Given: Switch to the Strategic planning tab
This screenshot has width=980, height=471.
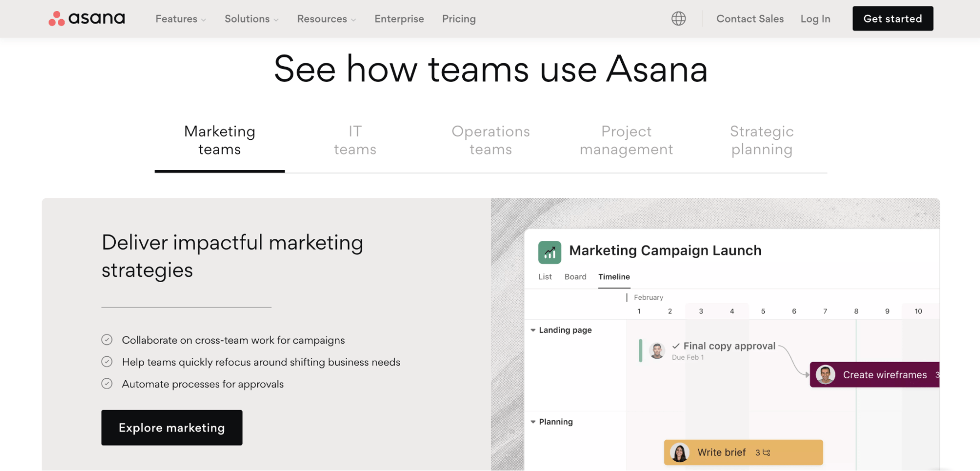Looking at the screenshot, I should coord(762,140).
